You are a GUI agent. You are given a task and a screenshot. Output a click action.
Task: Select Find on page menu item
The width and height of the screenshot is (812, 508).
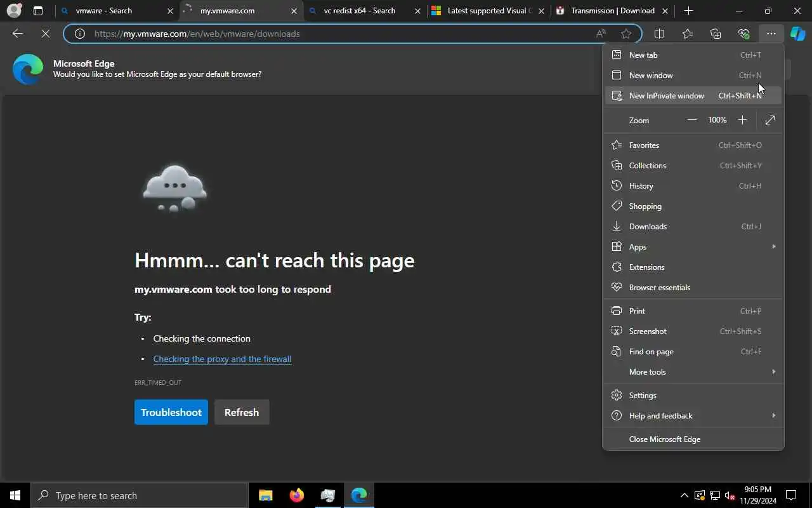(693, 352)
